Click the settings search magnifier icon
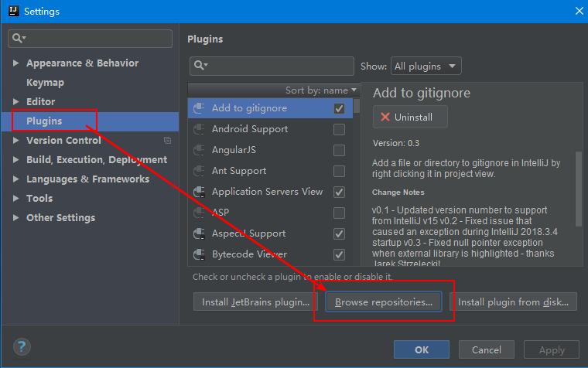The image size is (588, 368). tap(18, 38)
